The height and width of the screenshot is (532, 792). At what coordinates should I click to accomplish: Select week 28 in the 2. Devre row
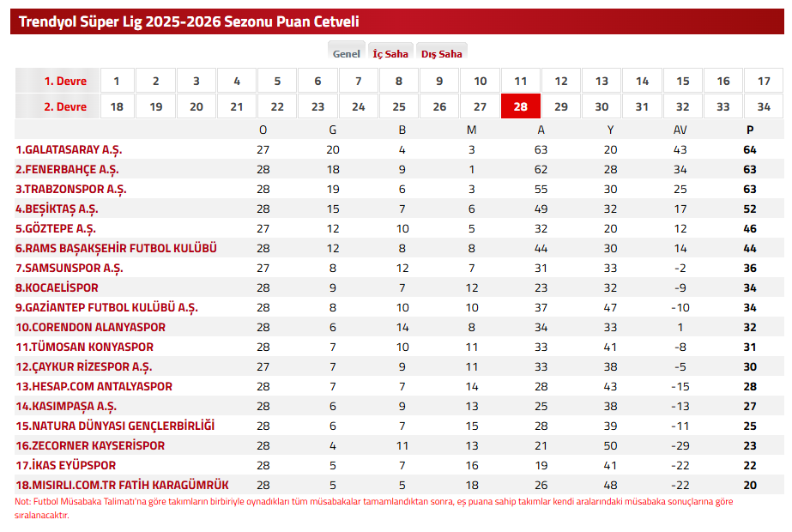coord(520,107)
